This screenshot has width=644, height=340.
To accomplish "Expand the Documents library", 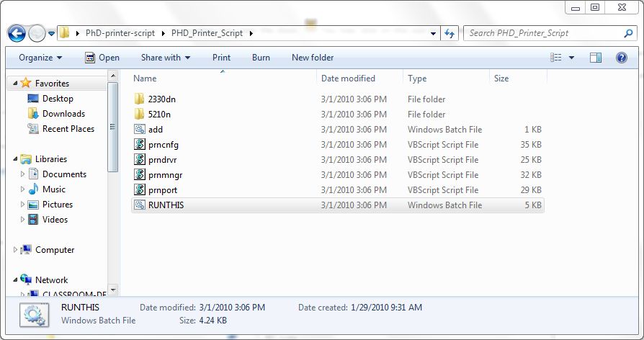I will 22,174.
